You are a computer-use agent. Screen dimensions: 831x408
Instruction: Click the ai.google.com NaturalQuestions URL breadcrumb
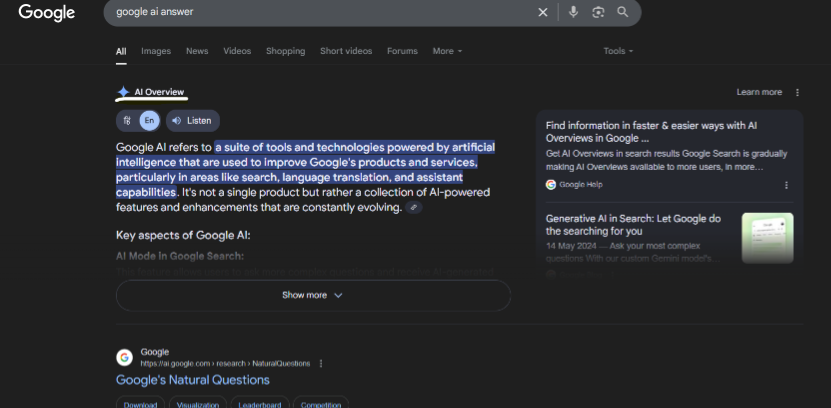(225, 363)
